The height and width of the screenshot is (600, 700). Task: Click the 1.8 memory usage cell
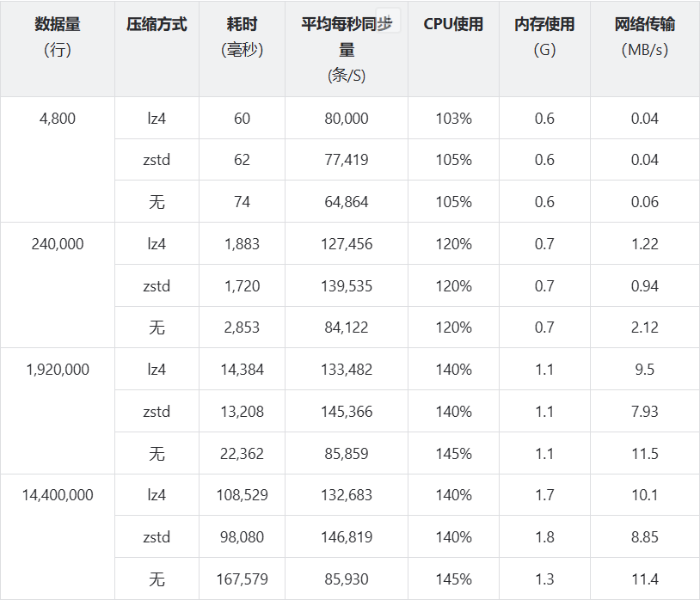click(x=544, y=537)
